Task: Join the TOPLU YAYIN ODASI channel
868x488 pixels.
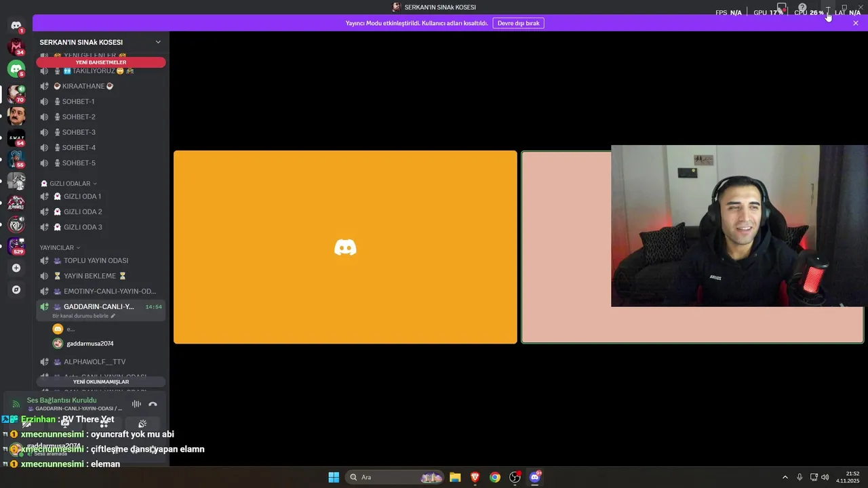Action: (x=100, y=260)
